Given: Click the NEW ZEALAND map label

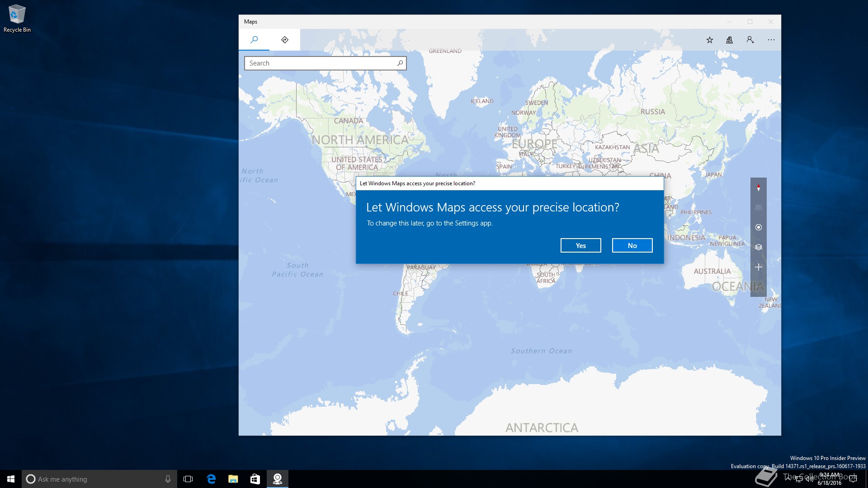Looking at the screenshot, I should [770, 303].
